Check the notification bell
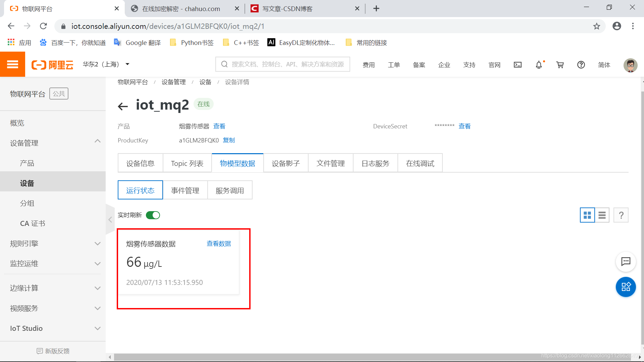This screenshot has height=362, width=644. click(539, 65)
